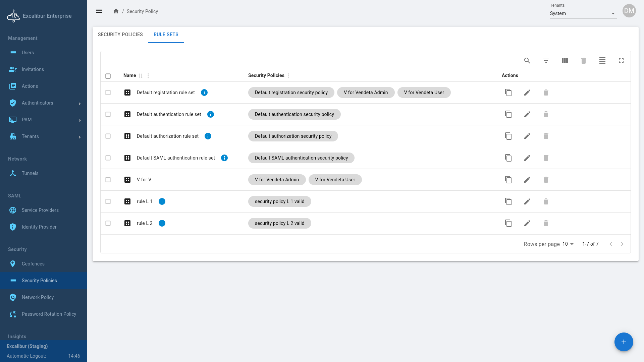The height and width of the screenshot is (362, 644).
Task: Click the filter list icon
Action: click(x=546, y=61)
